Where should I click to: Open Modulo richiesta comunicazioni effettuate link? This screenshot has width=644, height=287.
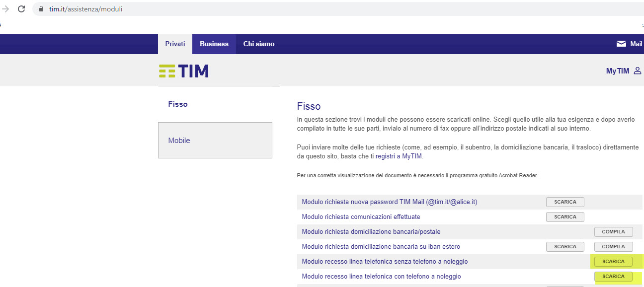tap(361, 217)
